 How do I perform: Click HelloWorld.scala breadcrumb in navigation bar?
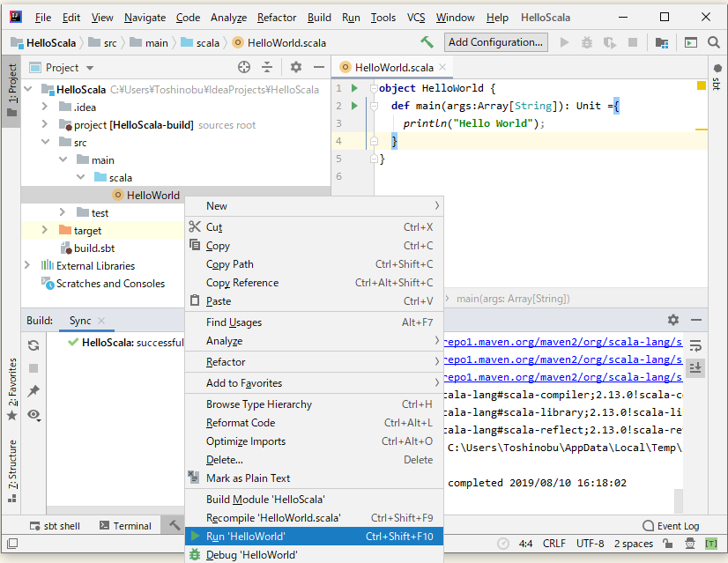click(x=279, y=42)
